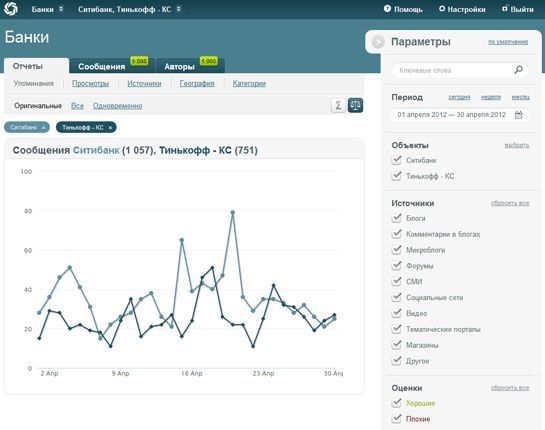Switch to the Сообщения tab
Viewport: 545px width, 430px height.
coord(101,67)
